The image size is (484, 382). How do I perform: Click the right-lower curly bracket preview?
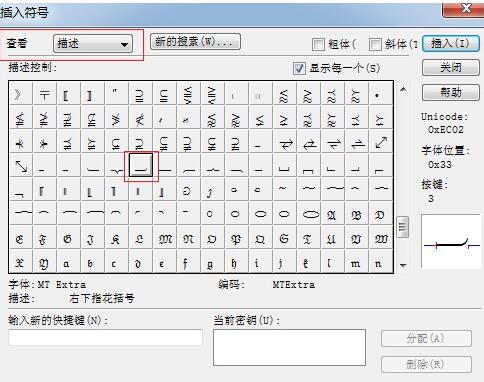[451, 241]
